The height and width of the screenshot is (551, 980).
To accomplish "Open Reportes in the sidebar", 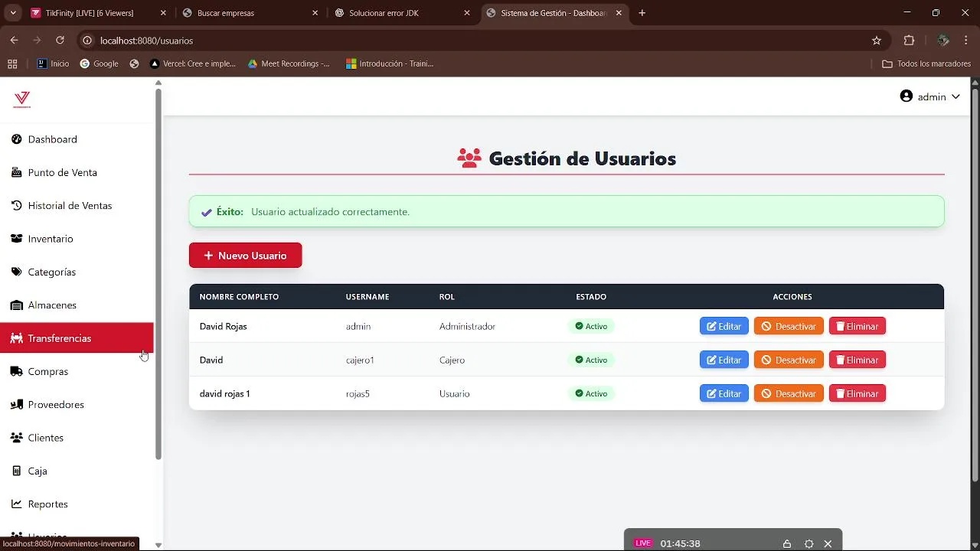I will pyautogui.click(x=77, y=504).
